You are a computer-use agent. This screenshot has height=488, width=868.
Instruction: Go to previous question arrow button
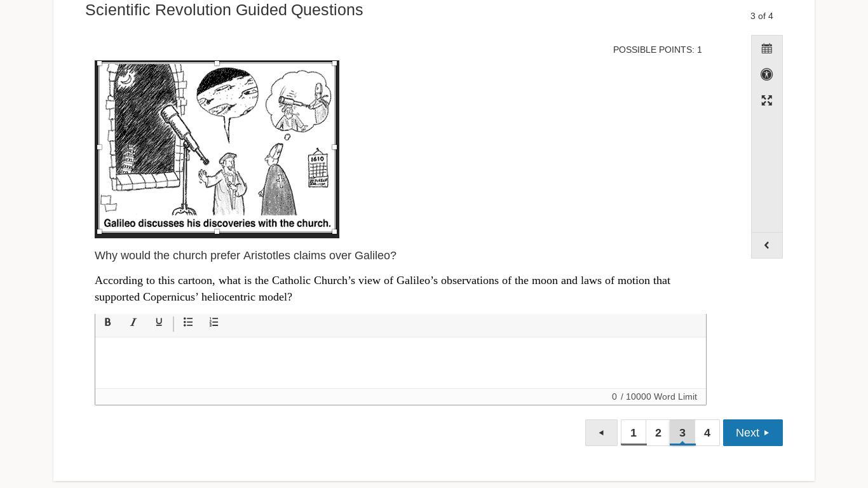(601, 433)
